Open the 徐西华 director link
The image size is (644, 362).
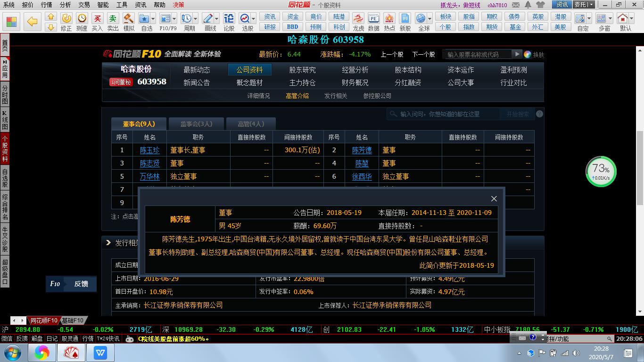[362, 176]
